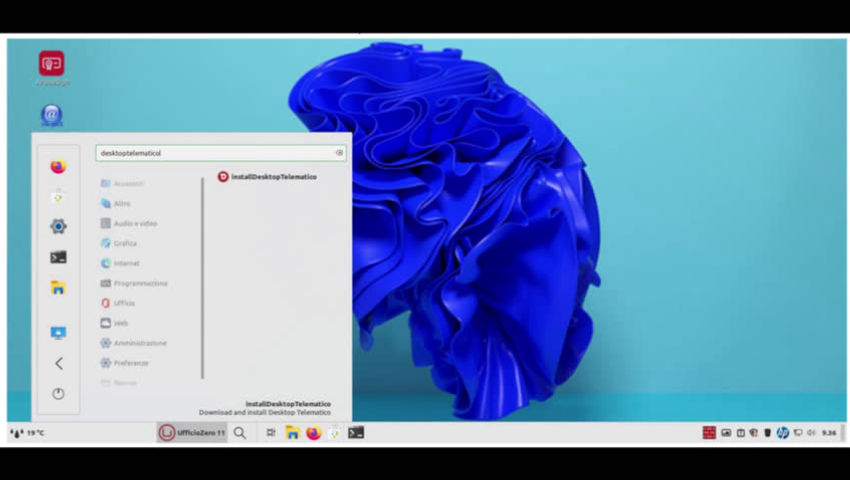Open system settings gear in menu sidebar
This screenshot has height=480, width=850.
58,227
